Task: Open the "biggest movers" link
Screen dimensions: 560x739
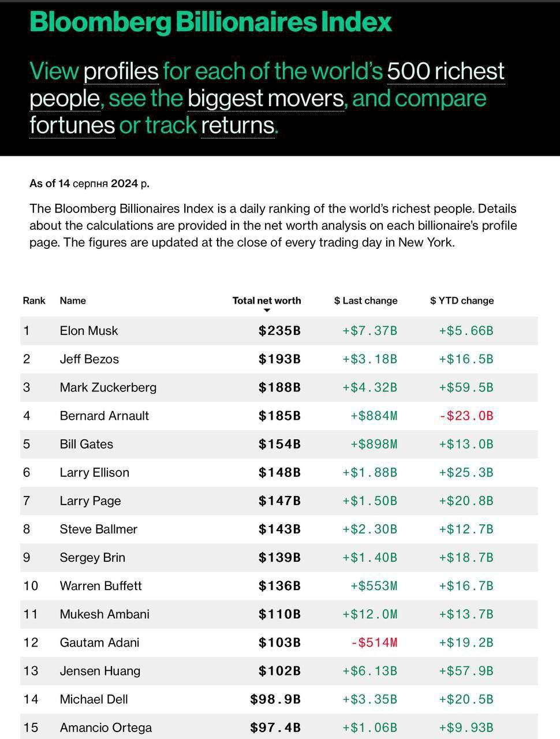Action: coord(266,98)
